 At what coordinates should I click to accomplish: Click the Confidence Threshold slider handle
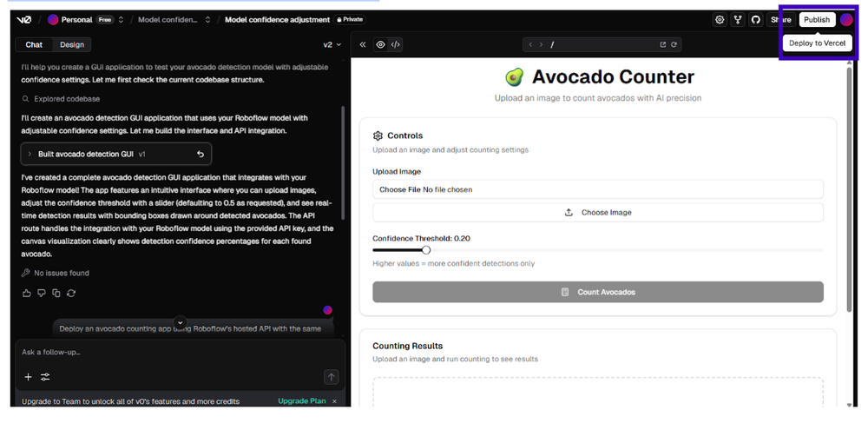[x=426, y=250]
